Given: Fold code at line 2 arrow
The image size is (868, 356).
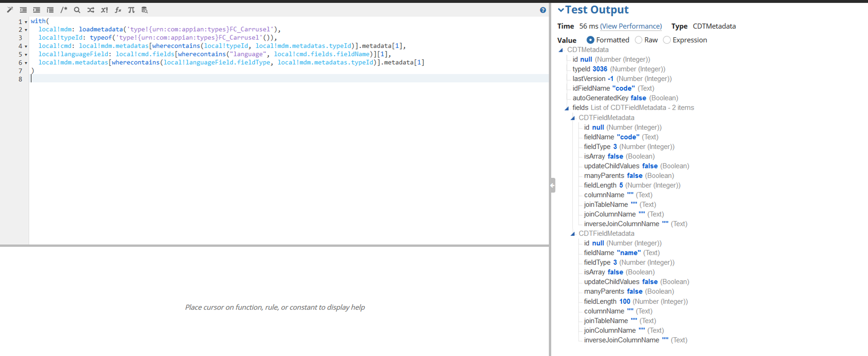Looking at the screenshot, I should click(x=26, y=30).
